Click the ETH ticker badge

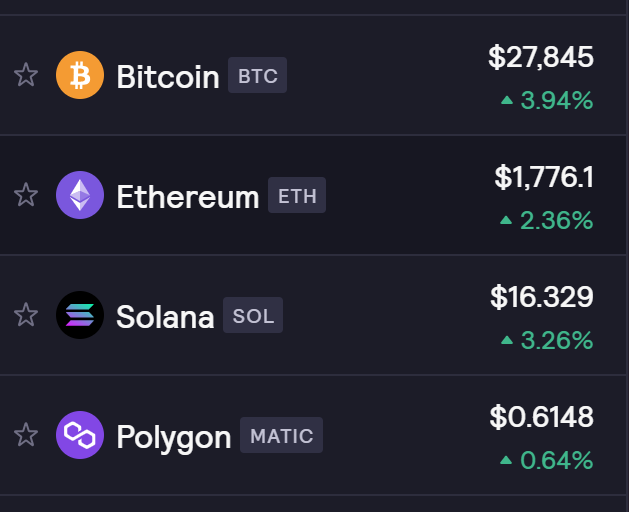(x=297, y=195)
